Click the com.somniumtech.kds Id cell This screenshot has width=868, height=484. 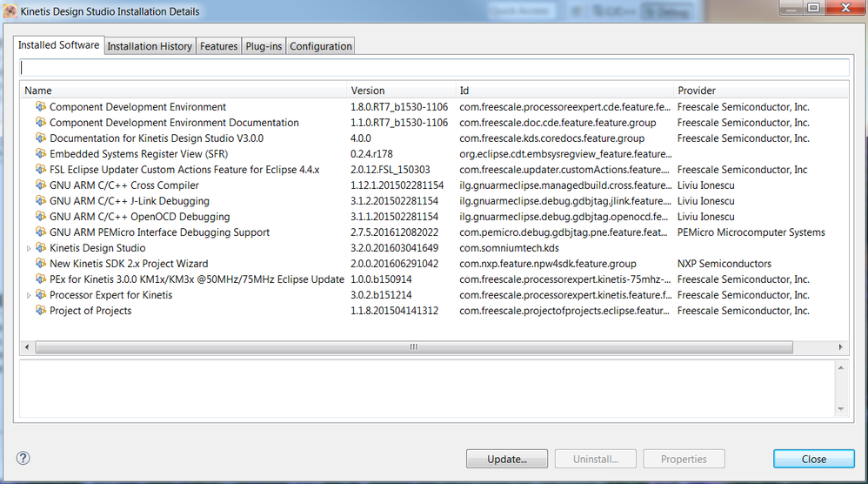pyautogui.click(x=509, y=247)
